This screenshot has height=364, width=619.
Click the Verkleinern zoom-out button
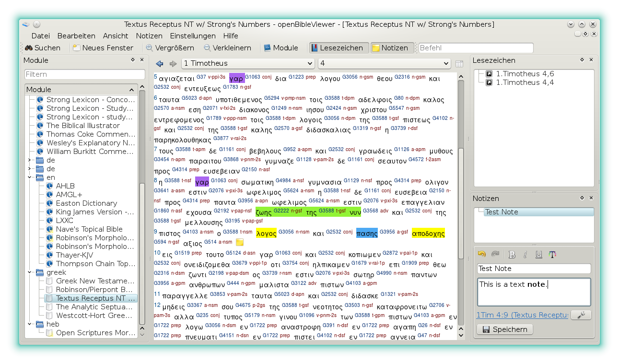pos(228,48)
